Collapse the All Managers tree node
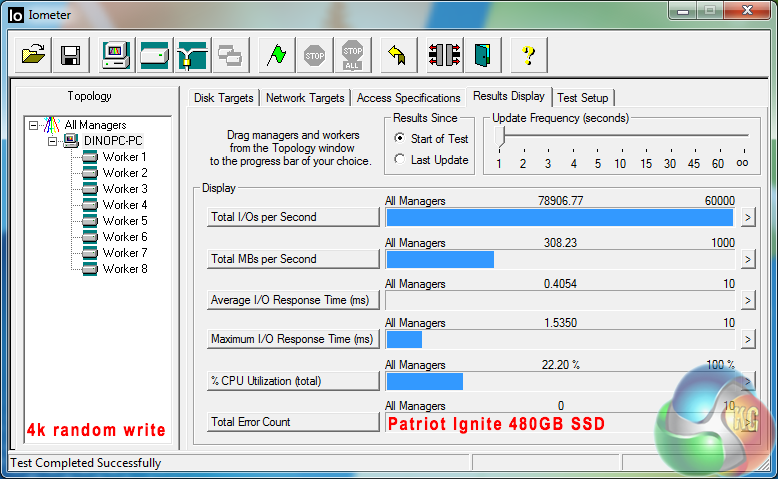778x479 pixels. point(34,125)
